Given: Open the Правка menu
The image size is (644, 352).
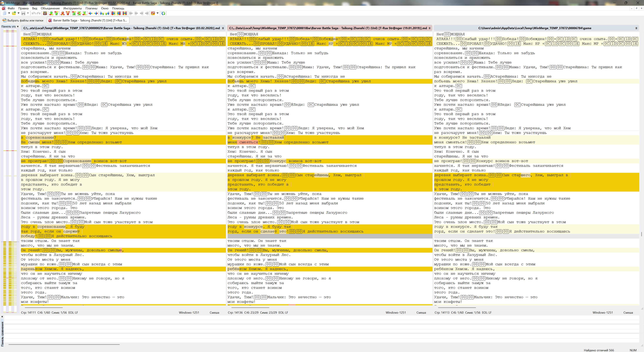Looking at the screenshot, I should (x=23, y=8).
